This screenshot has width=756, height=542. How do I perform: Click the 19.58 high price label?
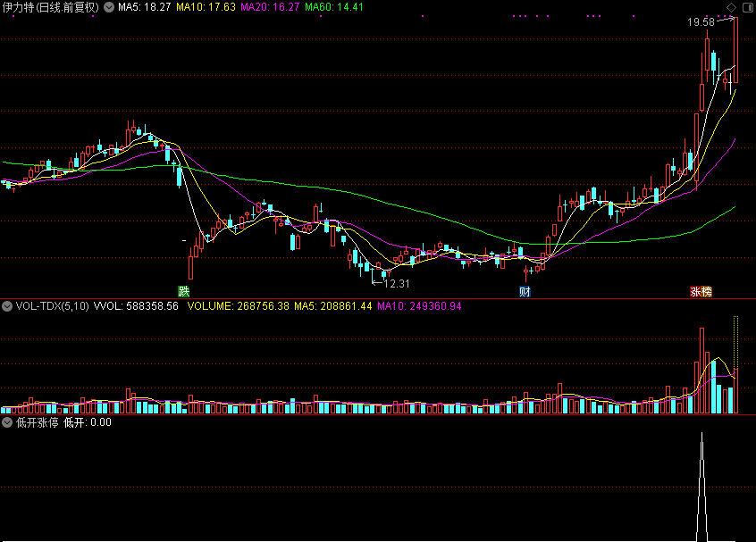pos(701,22)
